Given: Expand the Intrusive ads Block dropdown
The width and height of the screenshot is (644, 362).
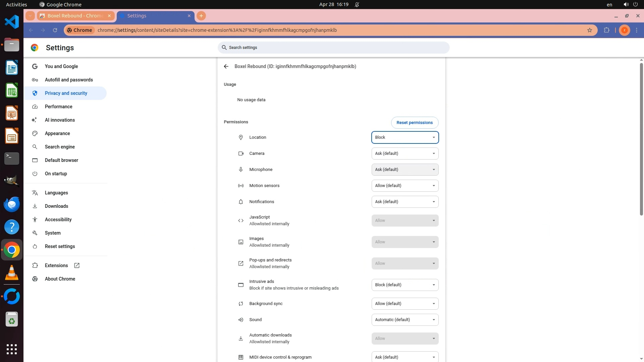Looking at the screenshot, I should pos(405,285).
